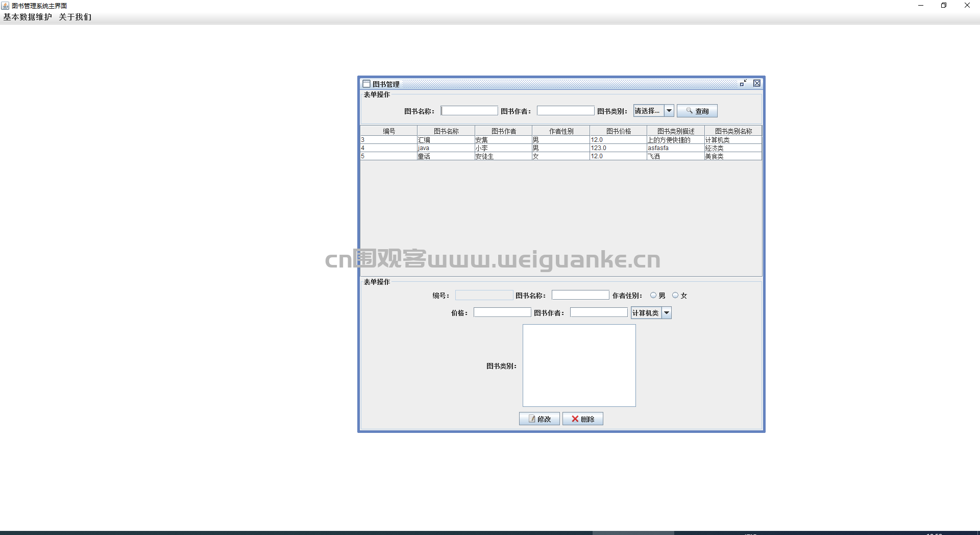Screen dimensions: 980x535
Task: Click the category cell 计算机类 in table
Action: click(733, 139)
